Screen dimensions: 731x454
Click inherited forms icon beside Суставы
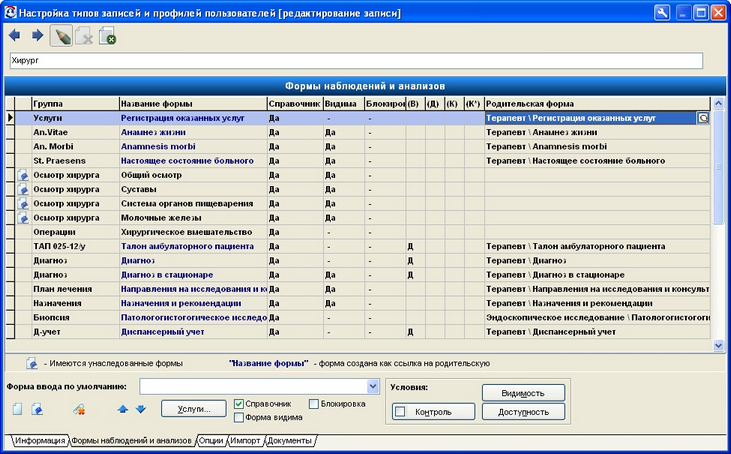tap(23, 190)
